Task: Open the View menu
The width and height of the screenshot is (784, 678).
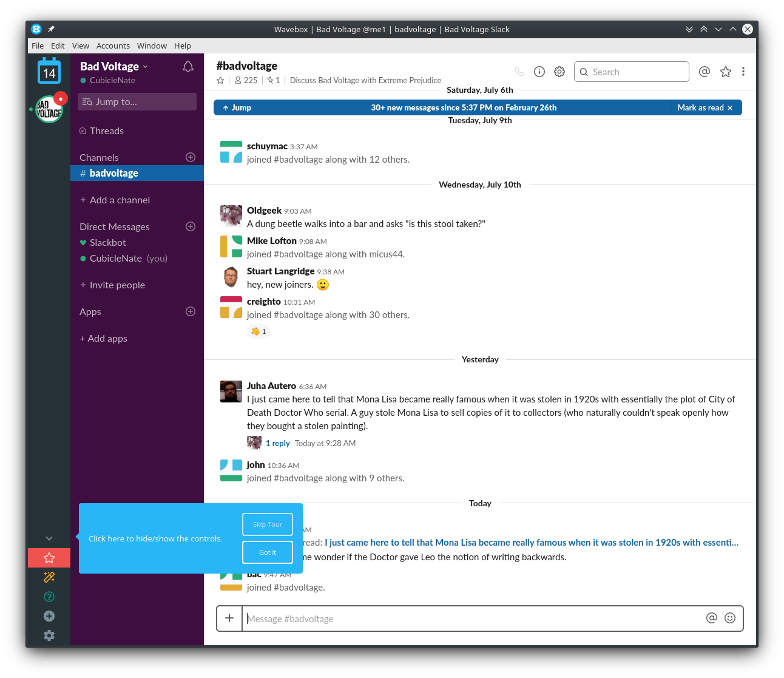Action: 81,46
